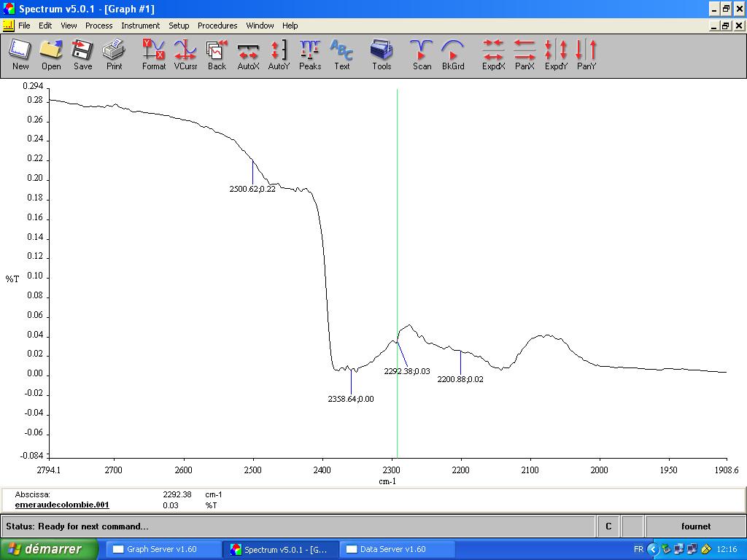Image resolution: width=747 pixels, height=560 pixels.
Task: Click the AutoY scaling icon
Action: pyautogui.click(x=279, y=55)
